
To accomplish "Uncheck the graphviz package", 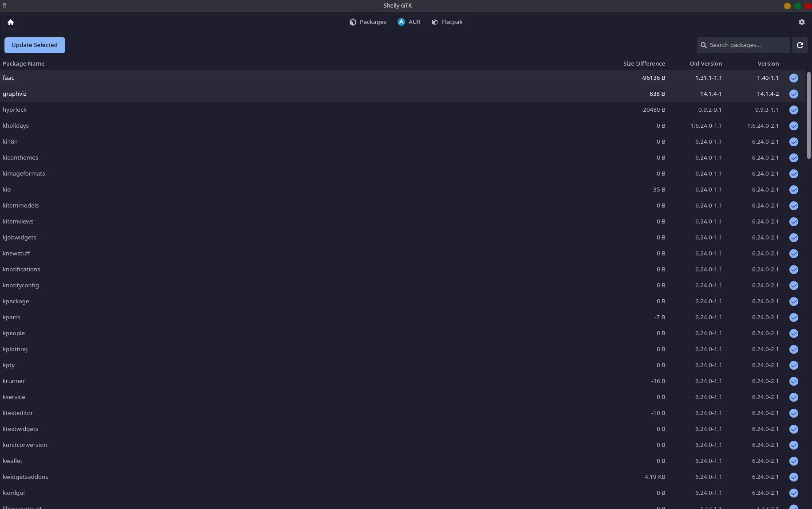I will (794, 94).
